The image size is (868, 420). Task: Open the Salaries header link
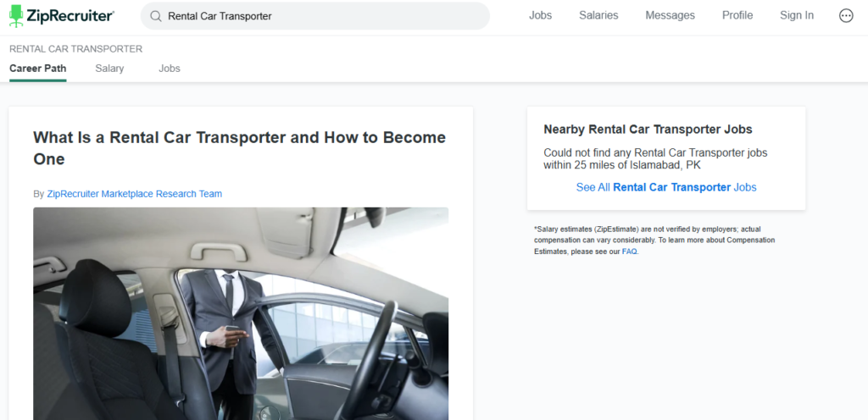point(598,15)
